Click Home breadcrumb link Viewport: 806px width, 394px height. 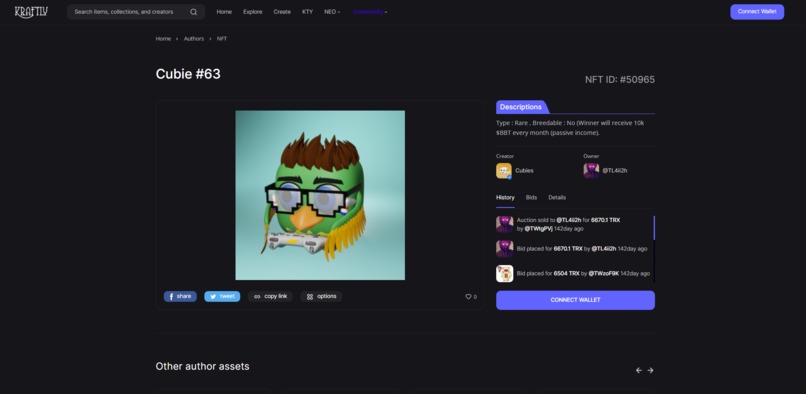pos(163,39)
